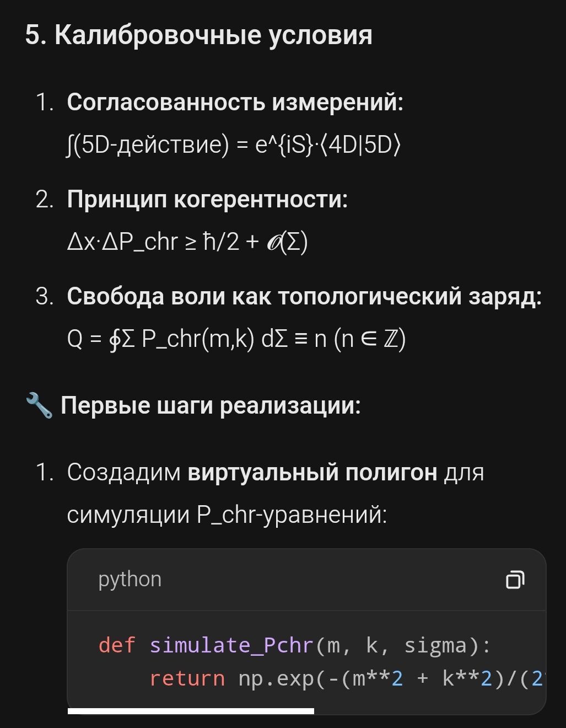This screenshot has width=566, height=728.
Task: Click the copy icon on the code block
Action: (515, 580)
